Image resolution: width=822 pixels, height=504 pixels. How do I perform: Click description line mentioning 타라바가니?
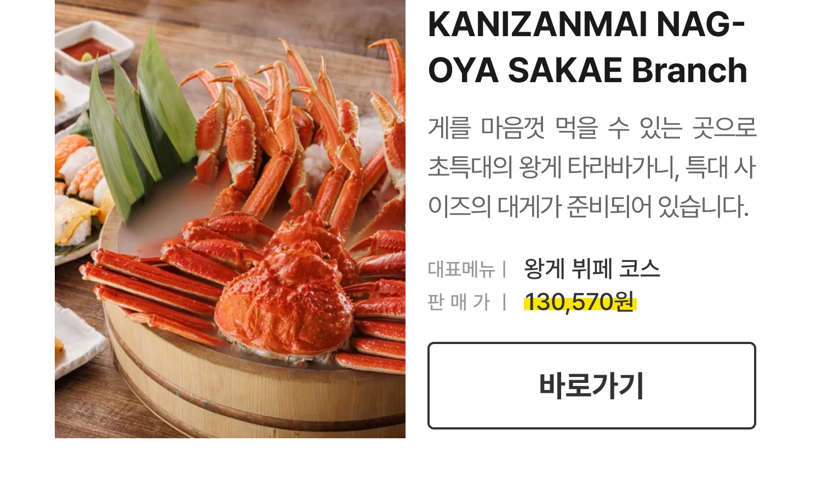[592, 167]
